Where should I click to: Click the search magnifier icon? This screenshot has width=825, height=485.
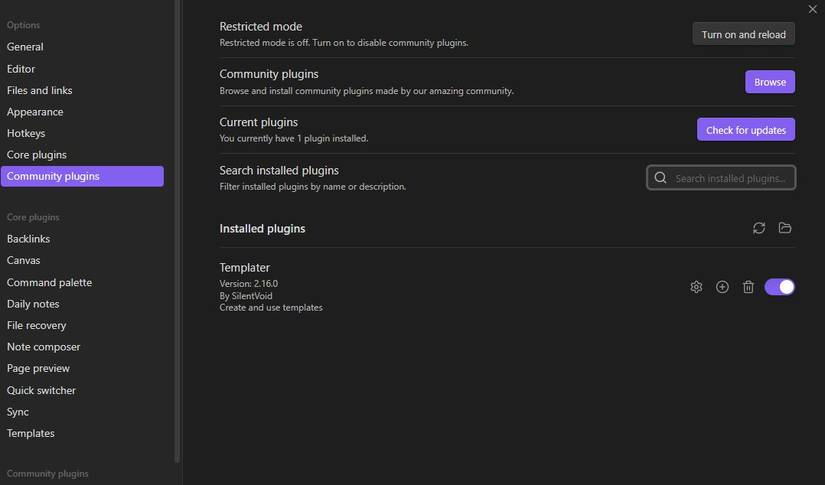(660, 178)
